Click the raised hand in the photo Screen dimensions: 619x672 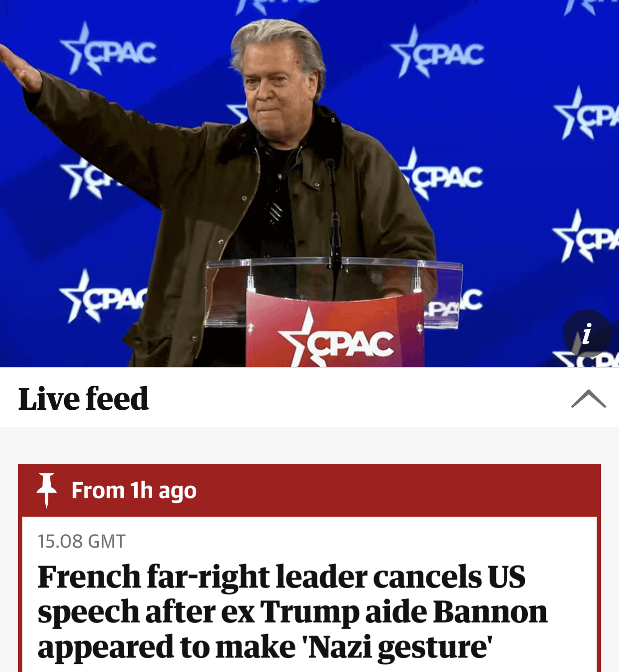coord(19,69)
